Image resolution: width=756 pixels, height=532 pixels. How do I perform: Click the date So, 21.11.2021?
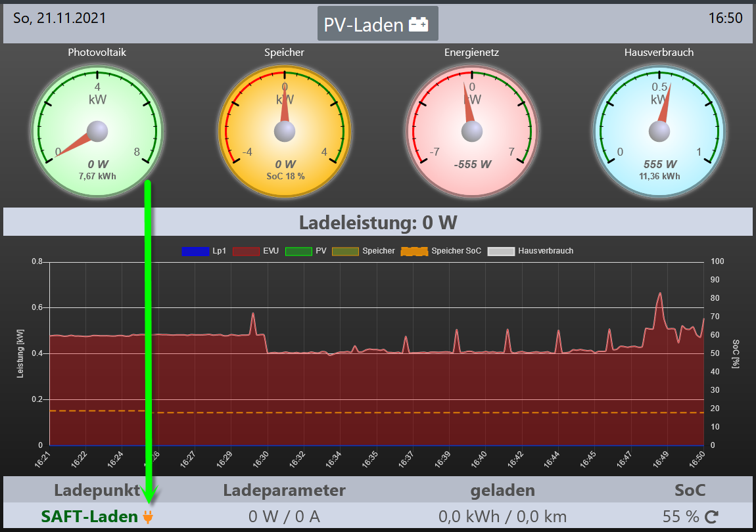[59, 18]
